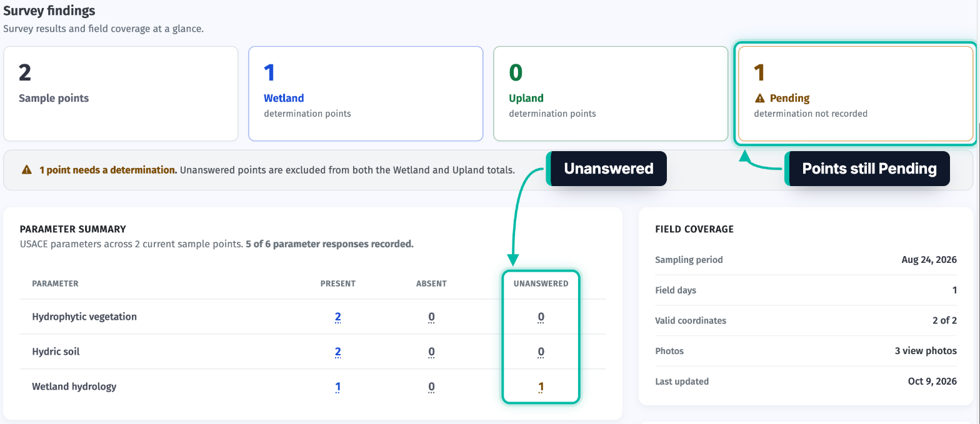980x424 pixels.
Task: Click the Sampling period value Aug 24, 2026
Action: tap(929, 260)
